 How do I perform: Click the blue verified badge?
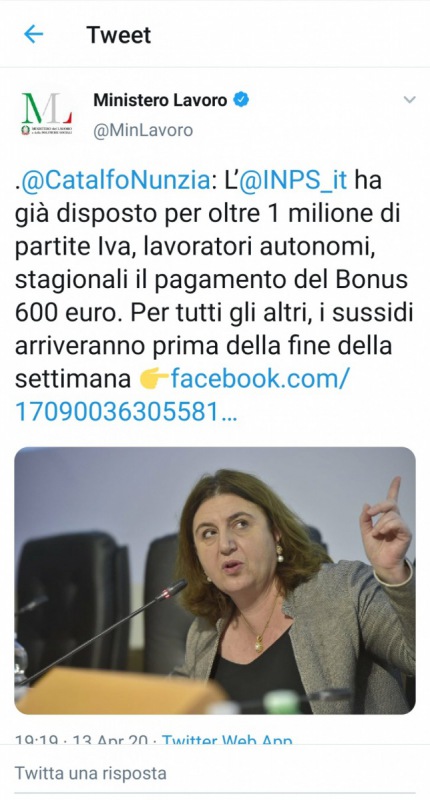pyautogui.click(x=241, y=99)
